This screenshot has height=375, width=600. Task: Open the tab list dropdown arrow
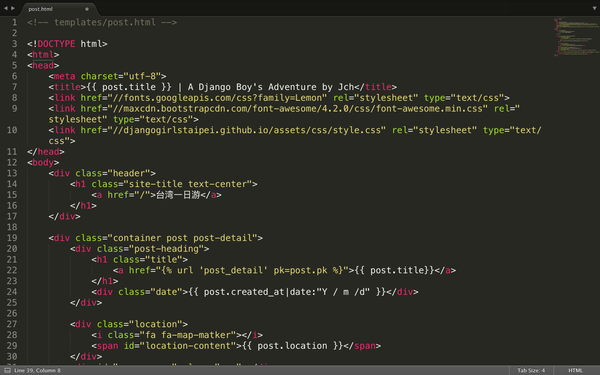click(x=594, y=8)
